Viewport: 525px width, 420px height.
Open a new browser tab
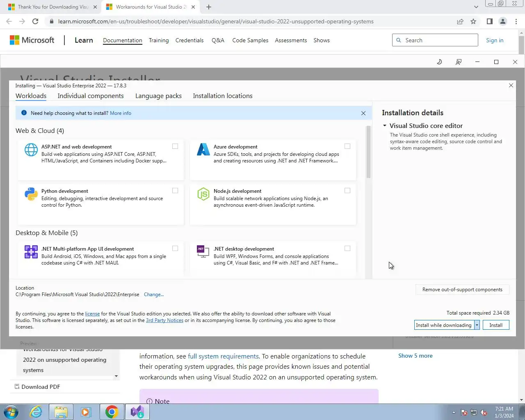[209, 7]
